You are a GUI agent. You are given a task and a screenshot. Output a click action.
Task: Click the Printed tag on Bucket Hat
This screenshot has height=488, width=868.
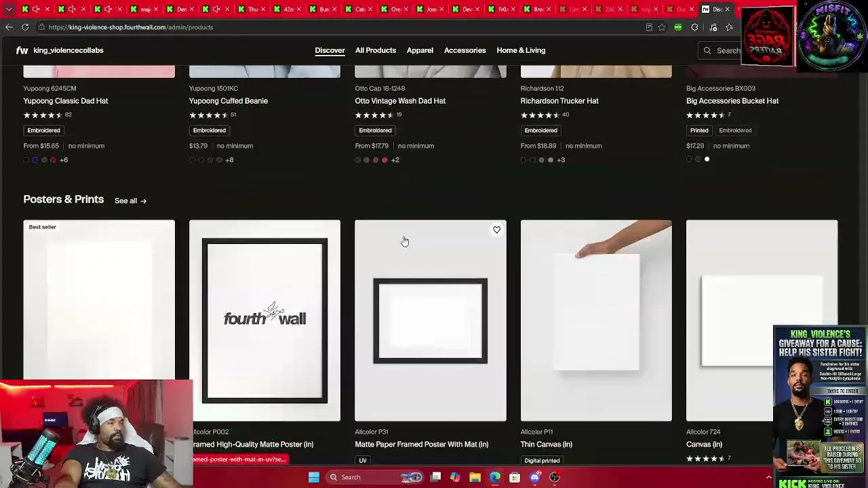[x=699, y=130]
